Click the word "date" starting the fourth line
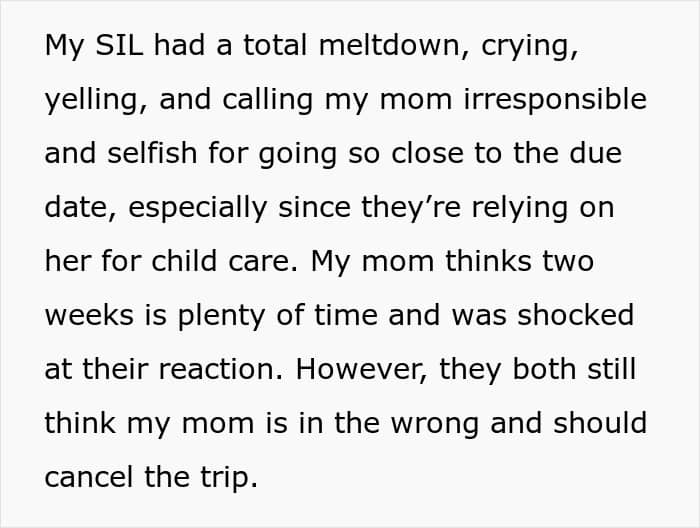 coord(78,208)
